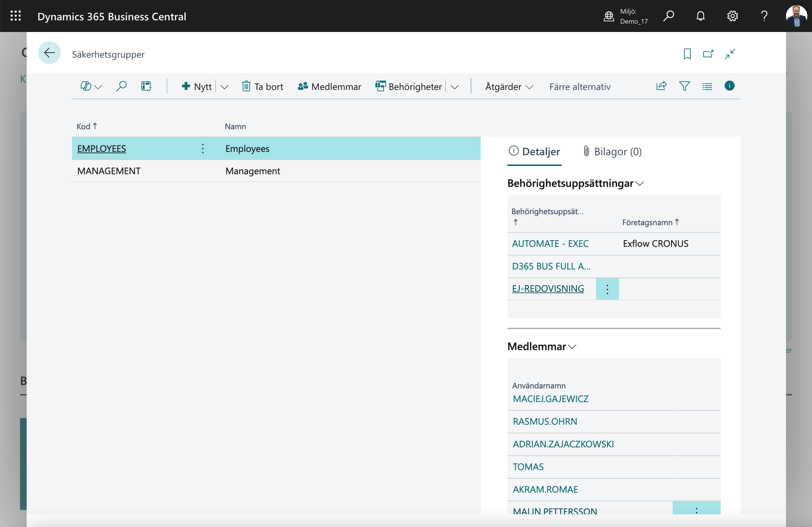Open the top bar search magnifier
The width and height of the screenshot is (812, 527).
[668, 16]
